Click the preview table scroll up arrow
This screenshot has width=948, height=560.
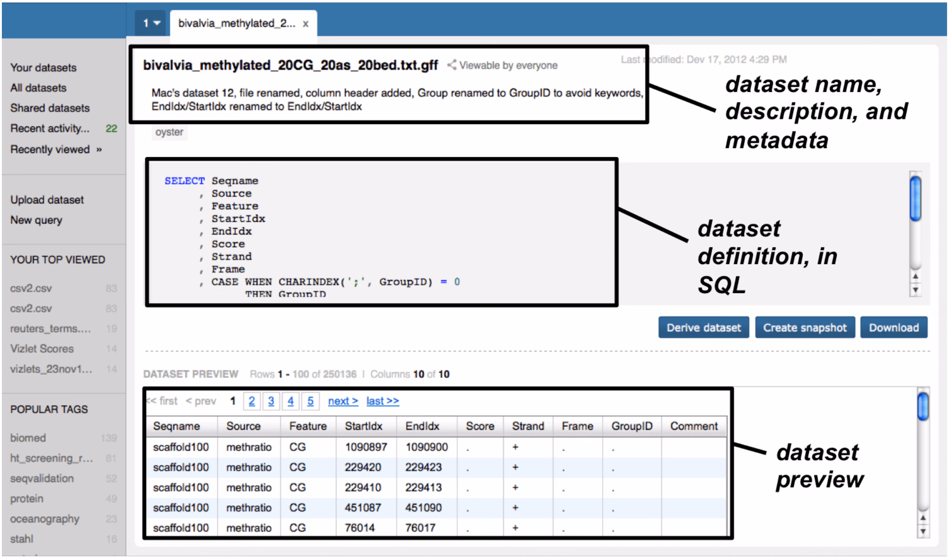[923, 518]
